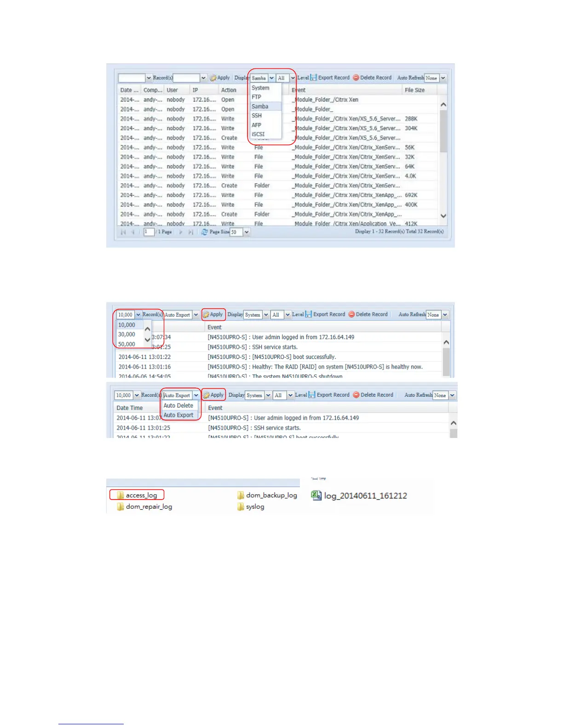
Task: Select AFP in the display type list
Action: (266, 125)
